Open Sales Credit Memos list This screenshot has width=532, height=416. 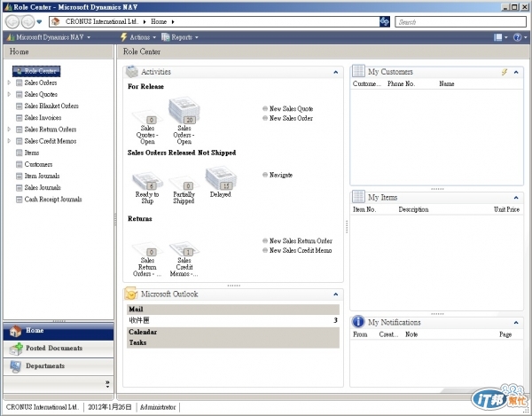coord(51,141)
